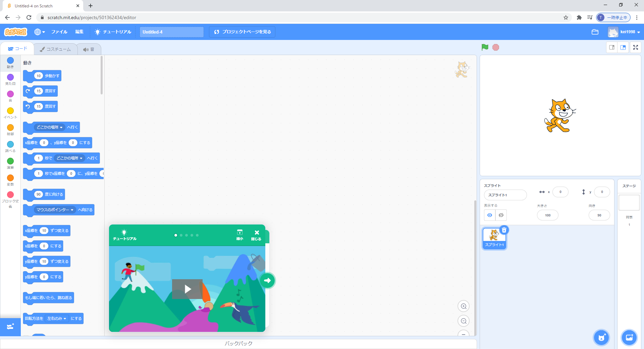Open My Stuff folder icon
Viewport: 644px width, 349px height.
[595, 32]
